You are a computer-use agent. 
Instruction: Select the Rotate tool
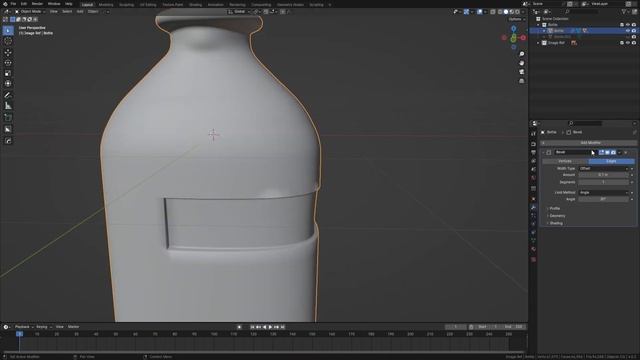pos(8,63)
